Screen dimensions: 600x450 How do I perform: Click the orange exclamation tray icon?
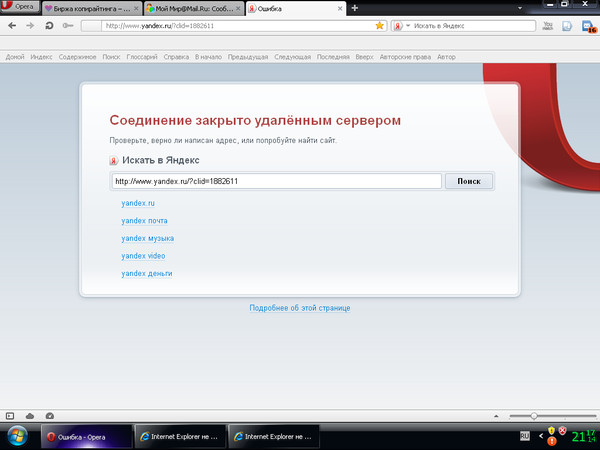pos(551,442)
